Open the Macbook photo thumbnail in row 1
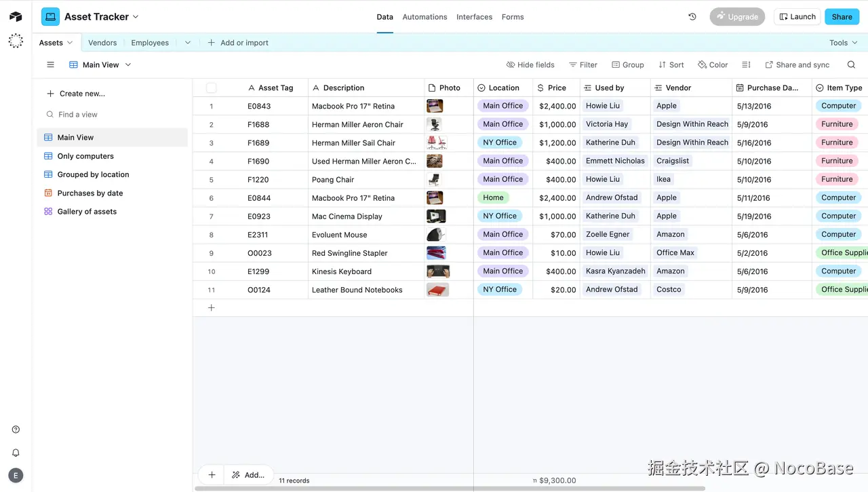 435,106
